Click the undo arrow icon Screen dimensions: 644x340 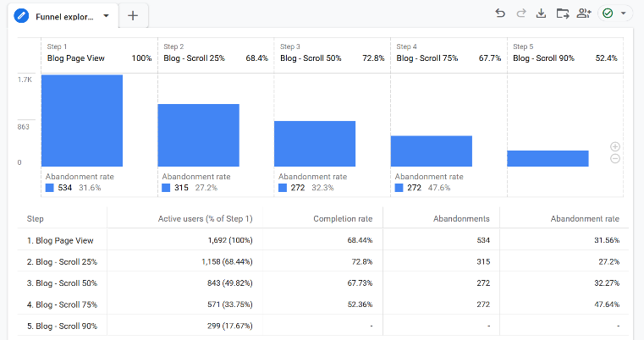tap(500, 14)
